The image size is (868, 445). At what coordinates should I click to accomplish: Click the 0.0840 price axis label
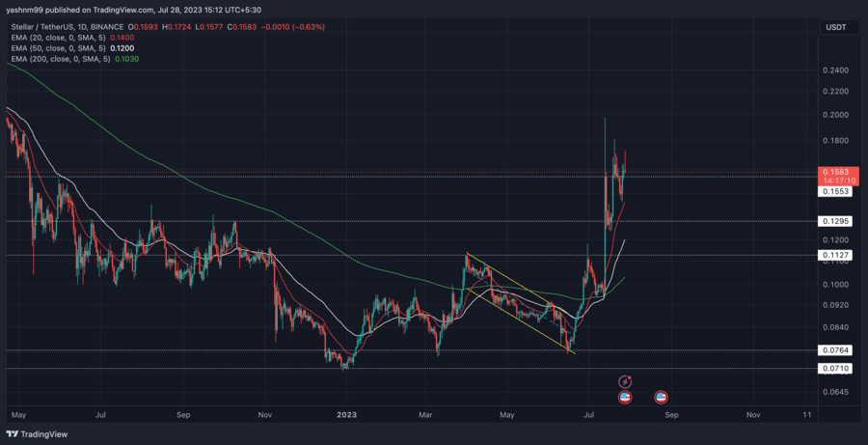(836, 327)
